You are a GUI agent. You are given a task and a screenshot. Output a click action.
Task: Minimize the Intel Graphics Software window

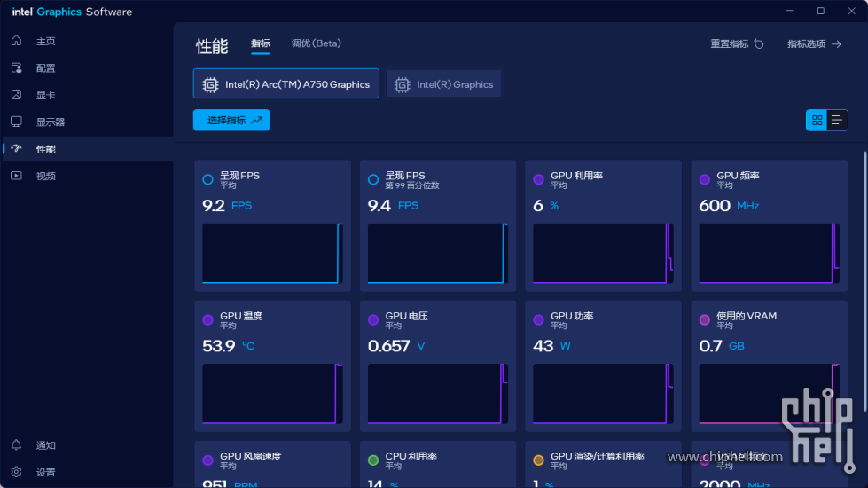[x=789, y=11]
